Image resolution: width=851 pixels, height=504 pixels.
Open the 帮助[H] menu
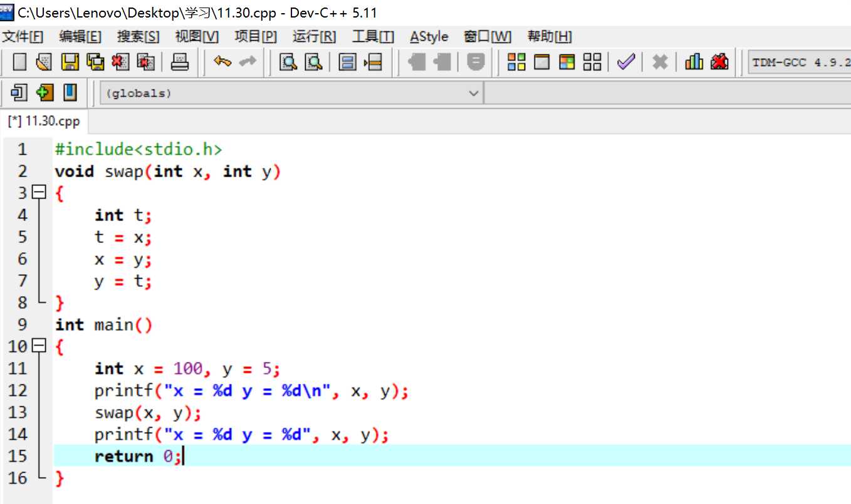550,36
